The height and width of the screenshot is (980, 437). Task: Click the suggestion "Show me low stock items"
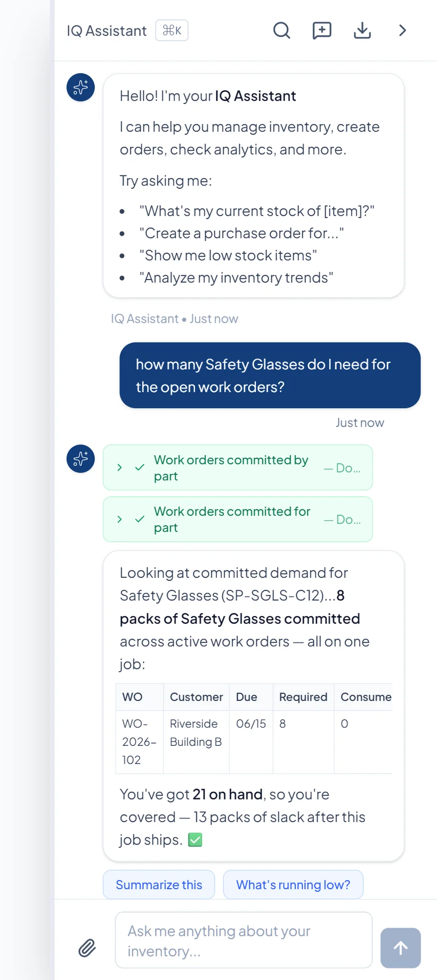click(x=228, y=256)
